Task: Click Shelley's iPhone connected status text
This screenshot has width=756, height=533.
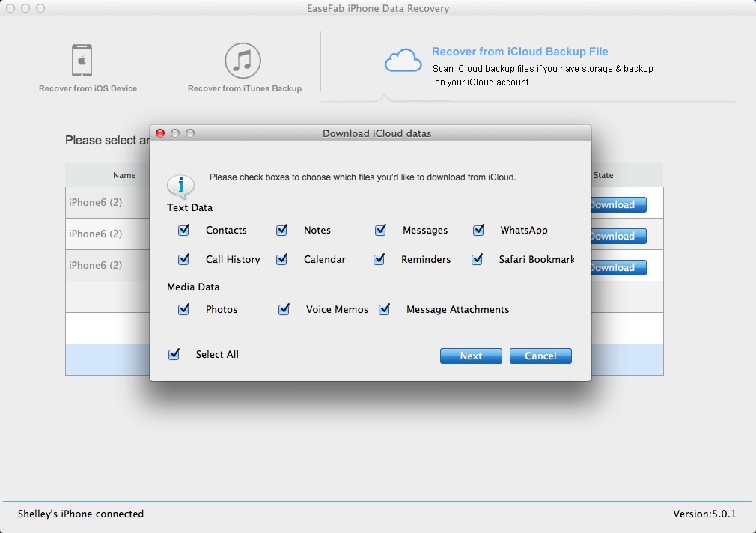Action: (x=81, y=514)
